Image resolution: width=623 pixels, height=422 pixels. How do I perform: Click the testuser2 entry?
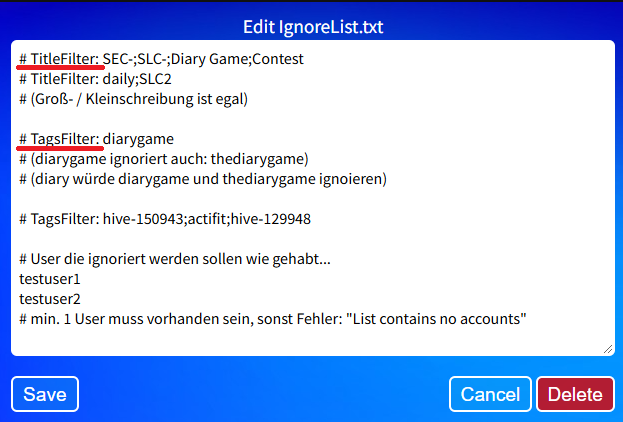(x=50, y=298)
